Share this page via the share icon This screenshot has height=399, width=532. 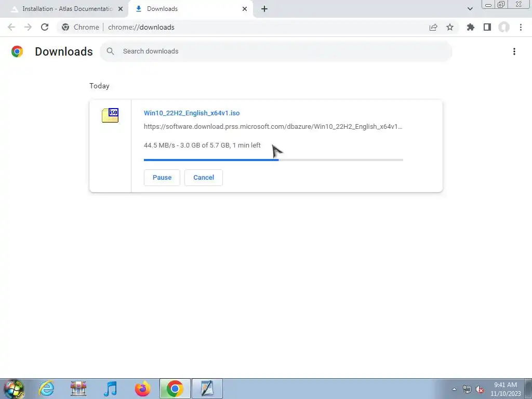pos(433,27)
